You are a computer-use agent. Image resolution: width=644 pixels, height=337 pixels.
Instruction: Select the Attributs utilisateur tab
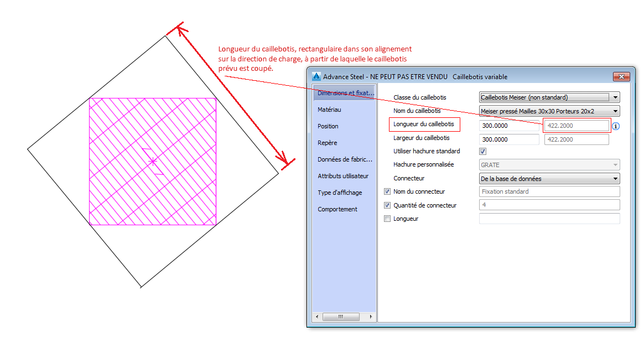[344, 176]
